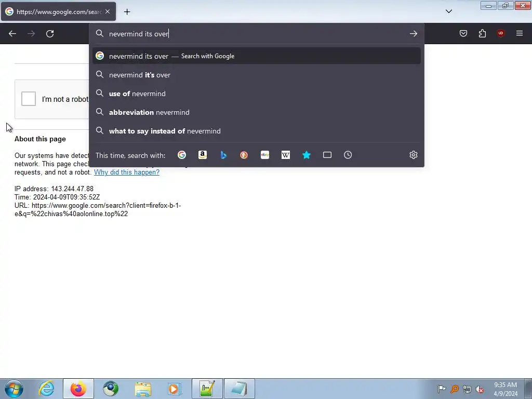Choose 'nevermind its over — Search with Google'
Screen dimensions: 532x399
(x=257, y=56)
